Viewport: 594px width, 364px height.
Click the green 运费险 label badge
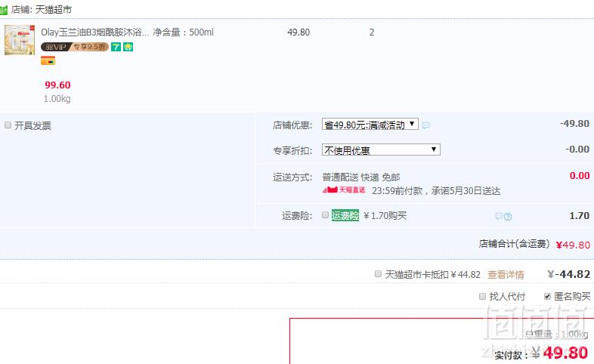345,215
